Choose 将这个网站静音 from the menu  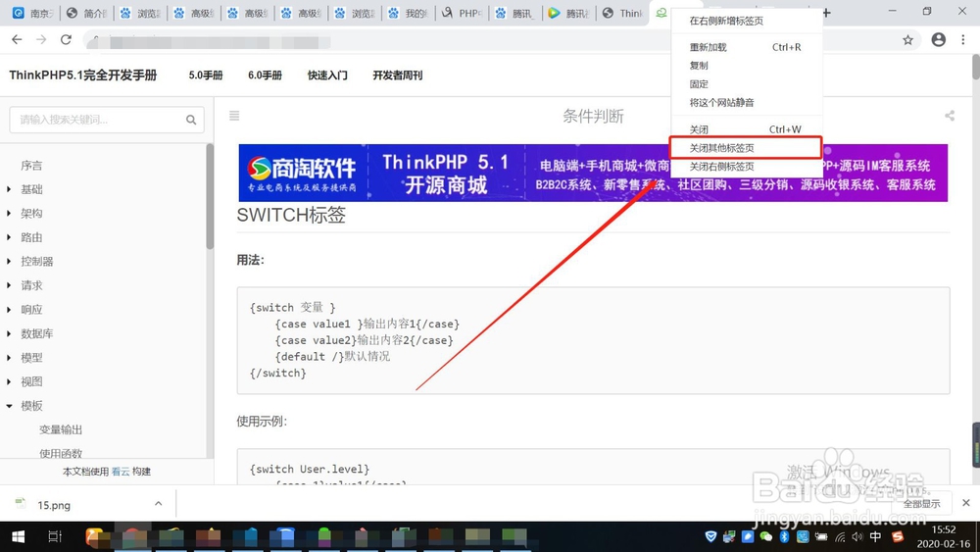[746, 103]
